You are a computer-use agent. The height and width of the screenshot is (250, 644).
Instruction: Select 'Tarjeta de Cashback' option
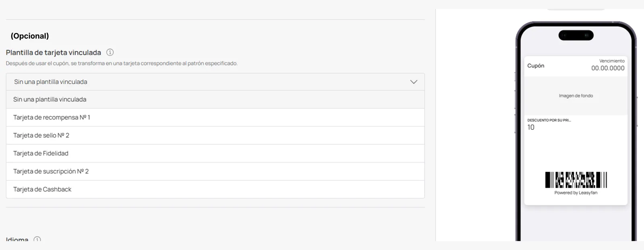pyautogui.click(x=215, y=189)
